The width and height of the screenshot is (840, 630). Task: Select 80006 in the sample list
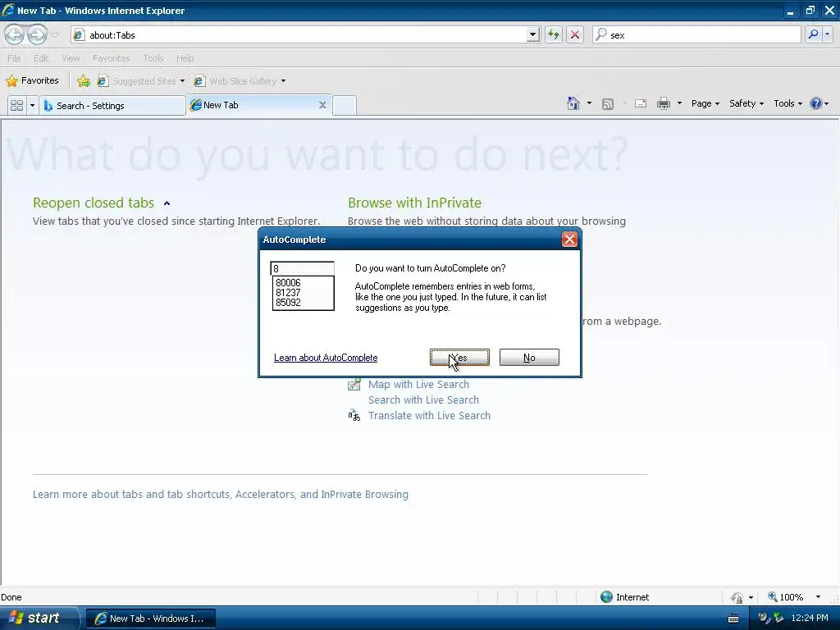[x=288, y=282]
